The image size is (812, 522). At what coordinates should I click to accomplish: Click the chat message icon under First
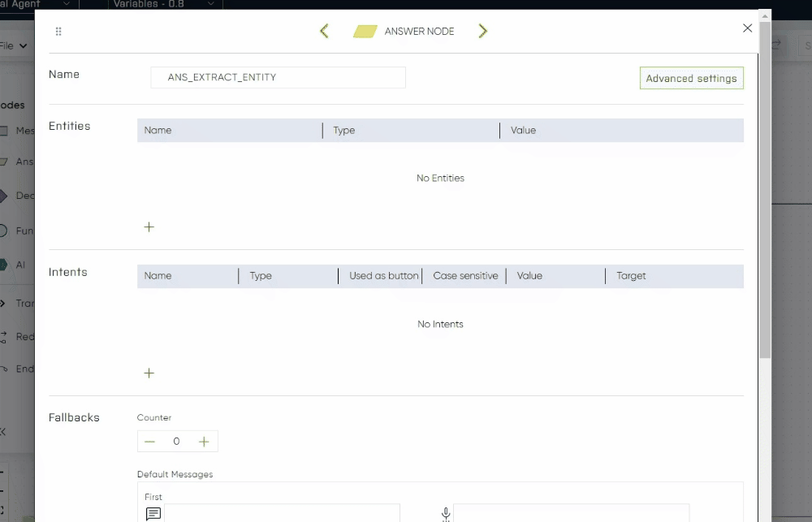coord(153,514)
